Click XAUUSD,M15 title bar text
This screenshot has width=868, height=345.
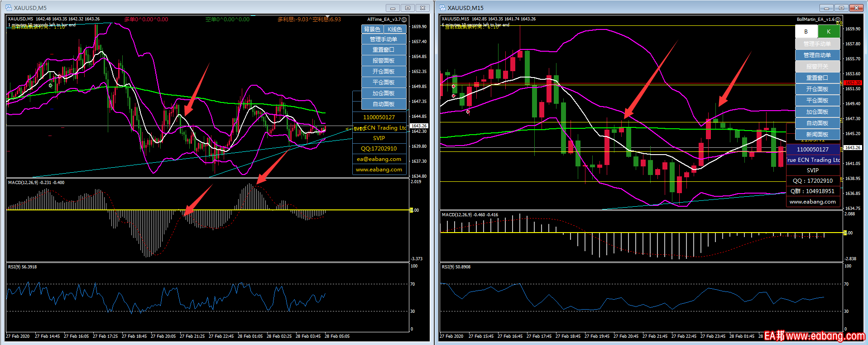pyautogui.click(x=465, y=8)
